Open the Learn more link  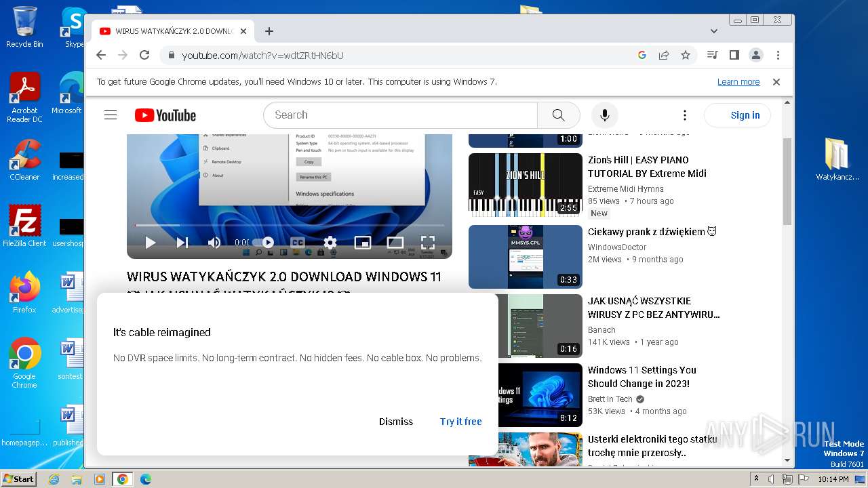click(x=738, y=82)
